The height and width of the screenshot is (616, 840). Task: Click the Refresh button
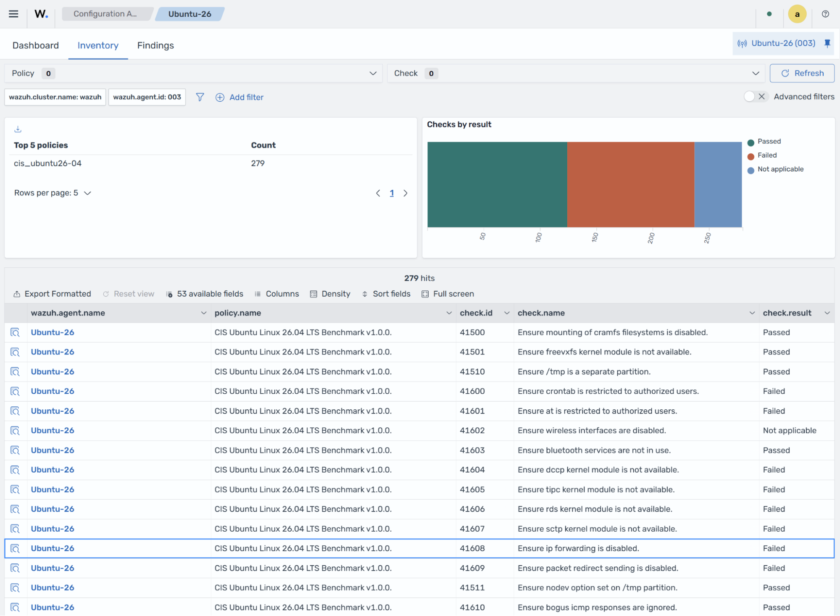pos(802,73)
